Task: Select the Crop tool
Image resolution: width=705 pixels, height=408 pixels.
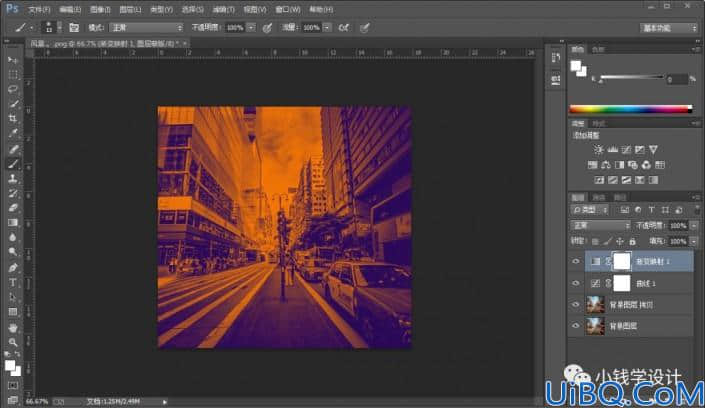Action: click(x=13, y=119)
